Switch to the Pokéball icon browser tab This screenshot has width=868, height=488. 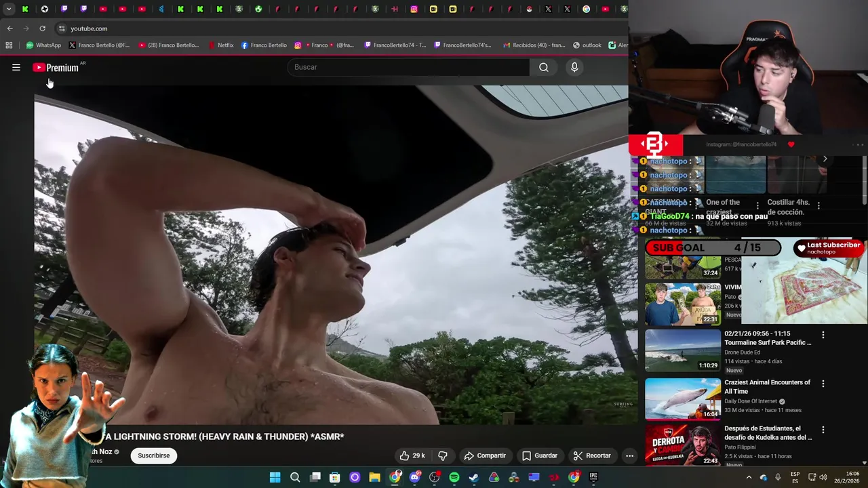click(x=529, y=9)
